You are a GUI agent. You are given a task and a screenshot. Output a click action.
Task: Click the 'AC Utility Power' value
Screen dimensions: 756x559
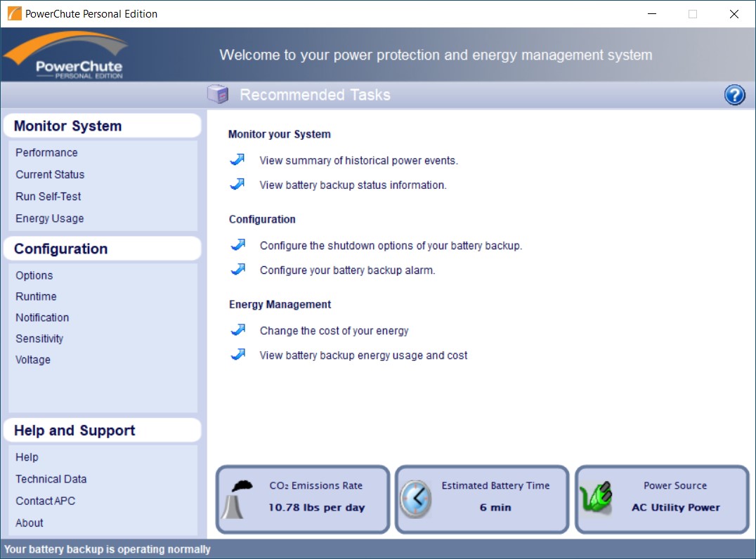pyautogui.click(x=676, y=508)
